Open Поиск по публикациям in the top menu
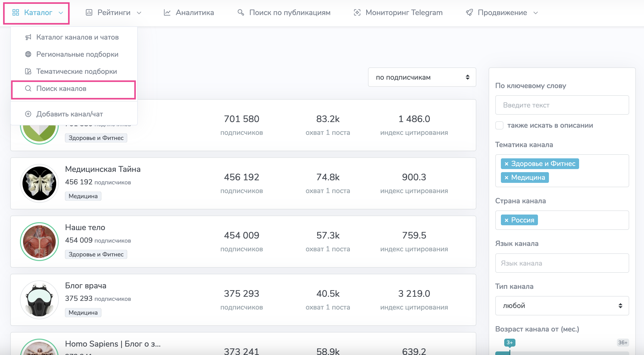 click(x=284, y=13)
